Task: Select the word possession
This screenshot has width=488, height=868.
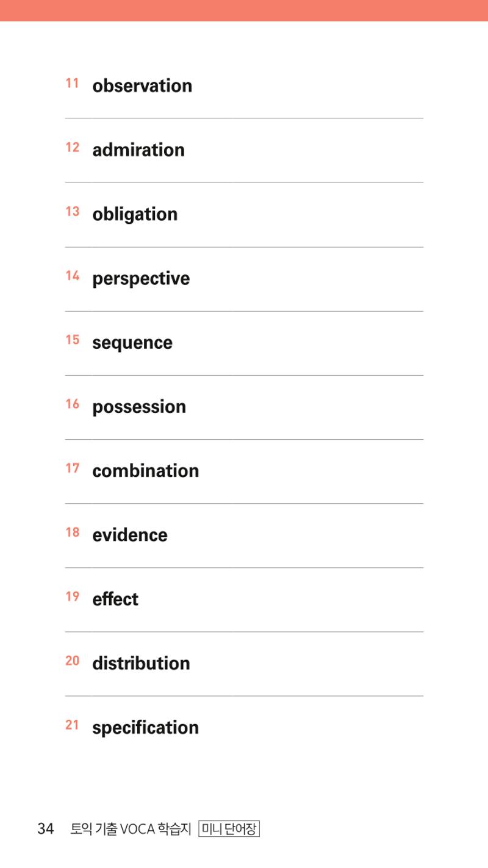Action: tap(139, 407)
